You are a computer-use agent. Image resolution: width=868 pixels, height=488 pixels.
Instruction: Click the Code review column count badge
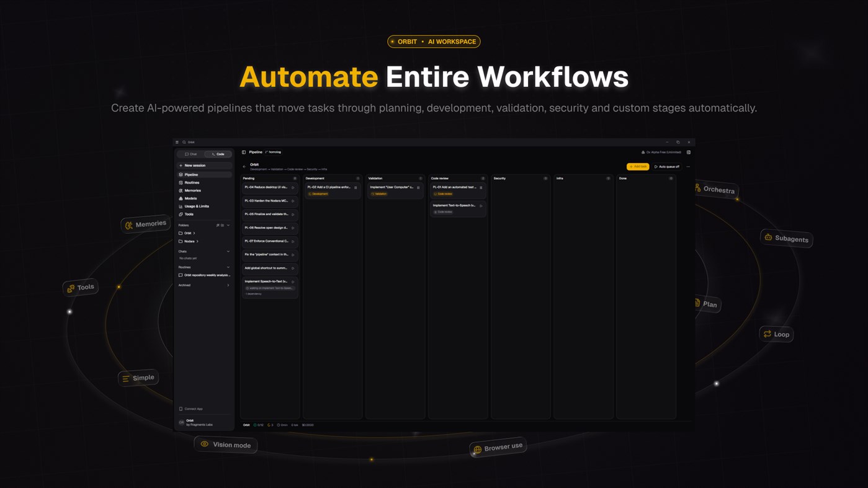click(x=483, y=179)
